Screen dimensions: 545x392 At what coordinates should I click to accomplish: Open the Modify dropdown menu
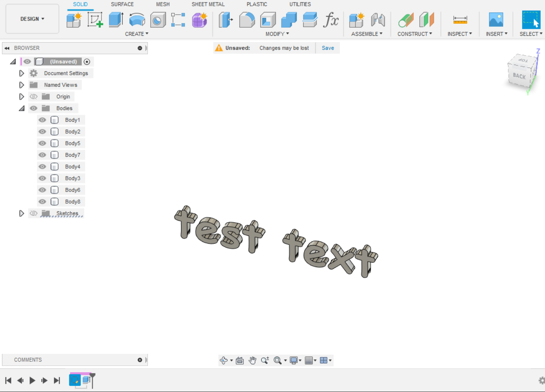pyautogui.click(x=277, y=34)
